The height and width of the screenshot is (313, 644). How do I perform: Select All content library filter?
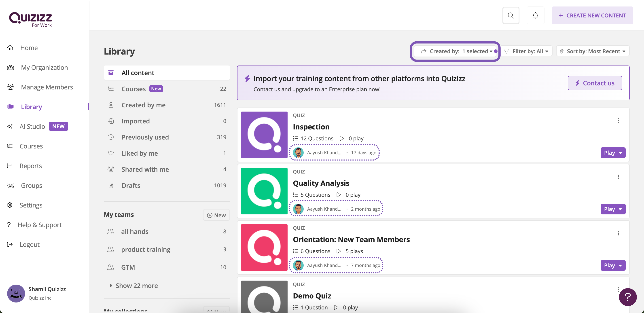pyautogui.click(x=167, y=73)
